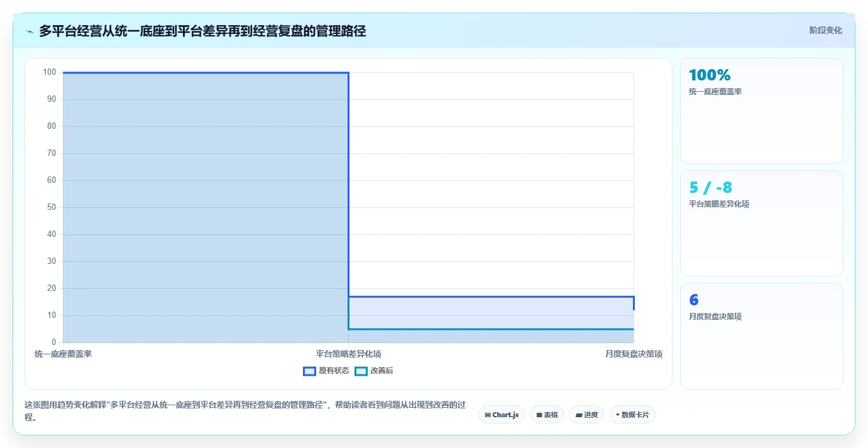Toggle the 改善后 legend item
Image resolution: width=868 pixels, height=448 pixels.
[x=374, y=371]
